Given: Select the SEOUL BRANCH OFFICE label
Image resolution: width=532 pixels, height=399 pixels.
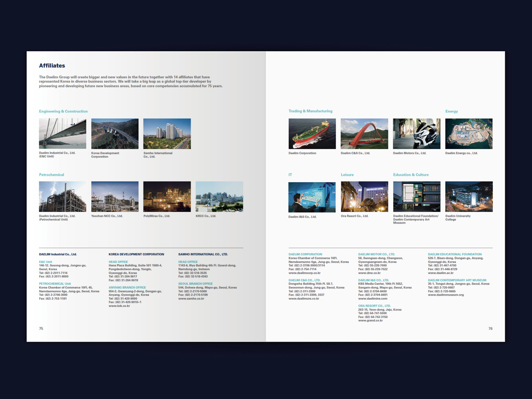Looking at the screenshot, I should (x=196, y=284).
